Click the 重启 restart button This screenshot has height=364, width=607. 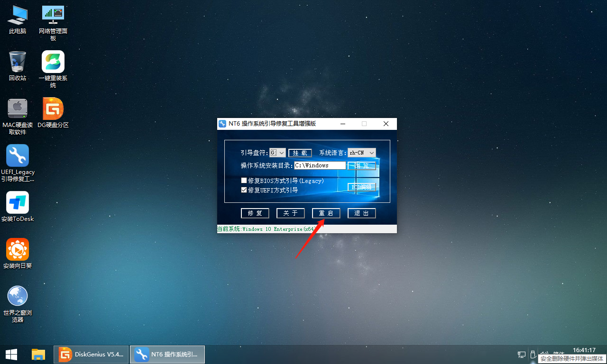326,213
